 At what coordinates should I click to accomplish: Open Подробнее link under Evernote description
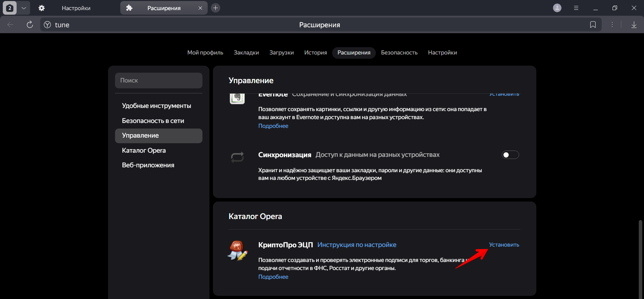[273, 126]
